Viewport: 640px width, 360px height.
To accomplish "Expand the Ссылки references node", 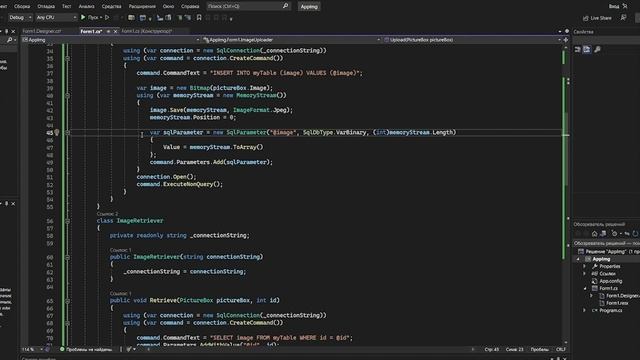I will tap(584, 274).
